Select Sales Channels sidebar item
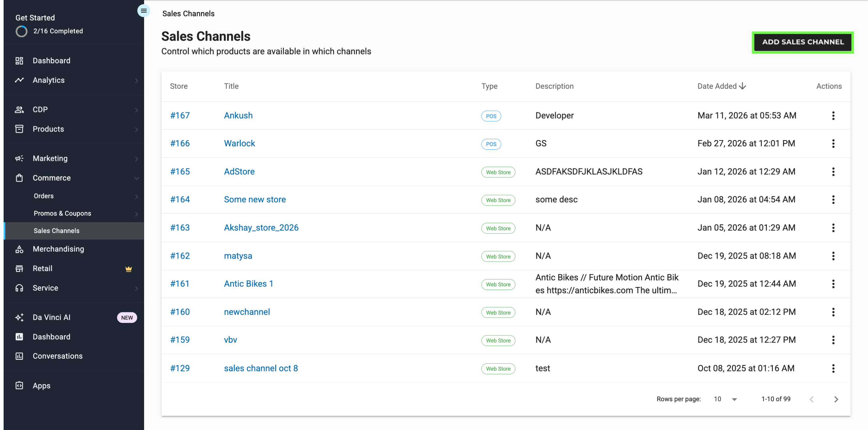 click(x=74, y=231)
